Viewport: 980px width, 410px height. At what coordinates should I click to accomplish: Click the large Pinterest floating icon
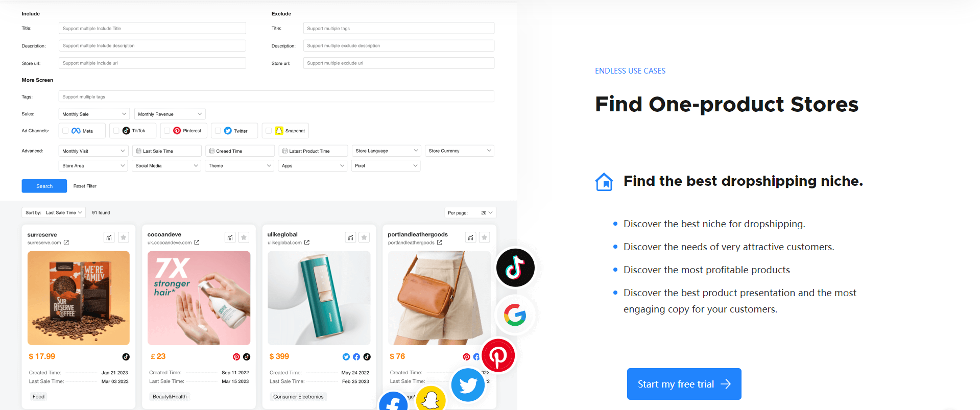tap(498, 356)
